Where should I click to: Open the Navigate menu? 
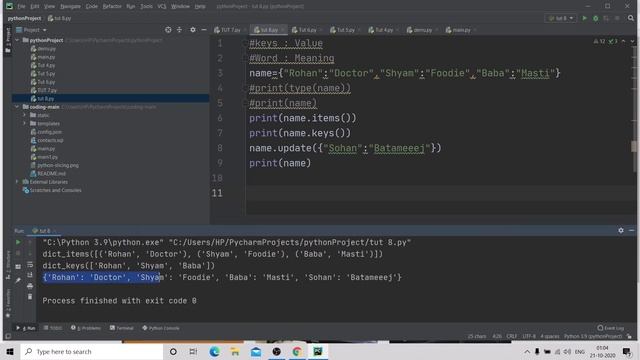pos(70,7)
